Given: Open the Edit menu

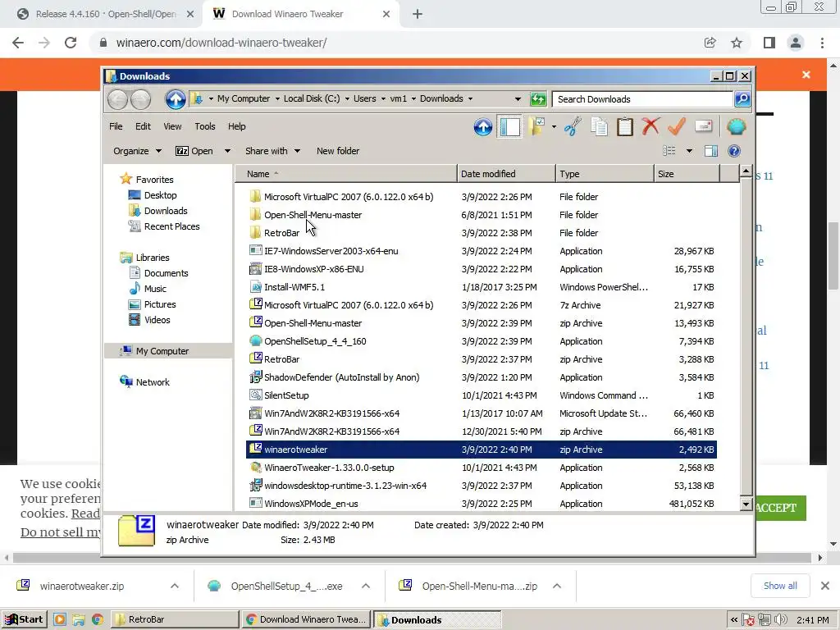Looking at the screenshot, I should pyautogui.click(x=143, y=126).
